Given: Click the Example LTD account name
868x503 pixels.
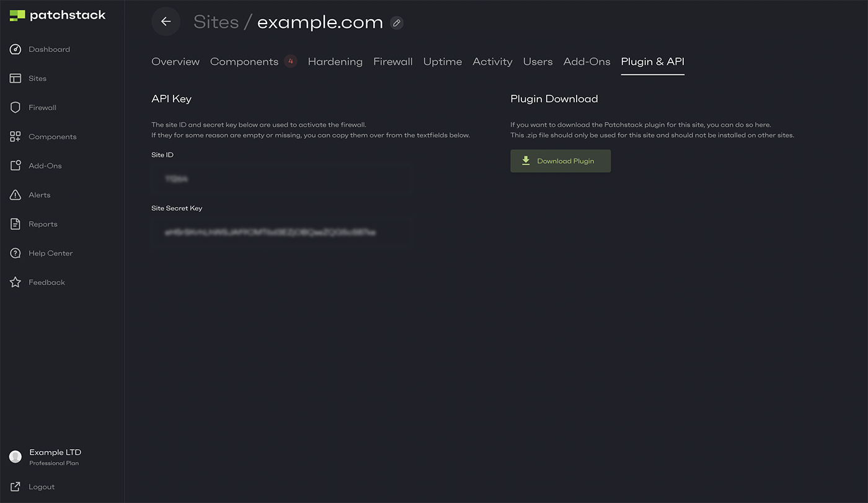Looking at the screenshot, I should 55,452.
